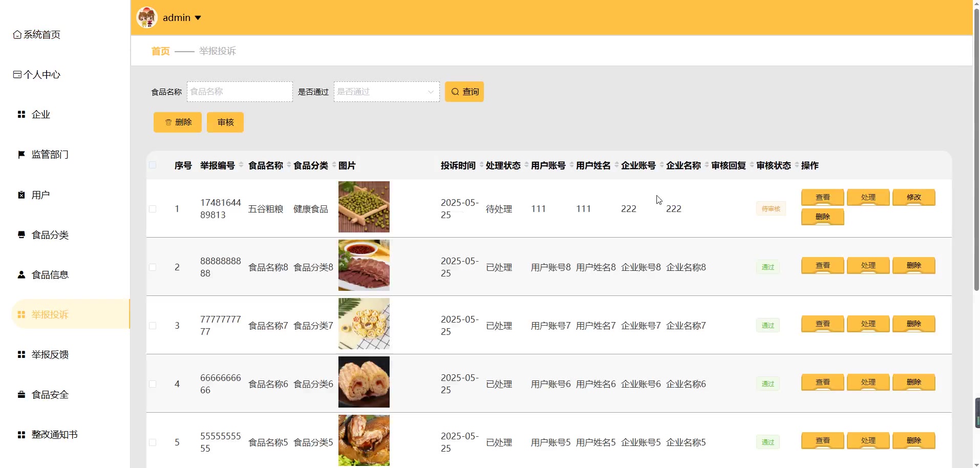
Task: Click the vertical page scrollbar
Action: point(976,148)
